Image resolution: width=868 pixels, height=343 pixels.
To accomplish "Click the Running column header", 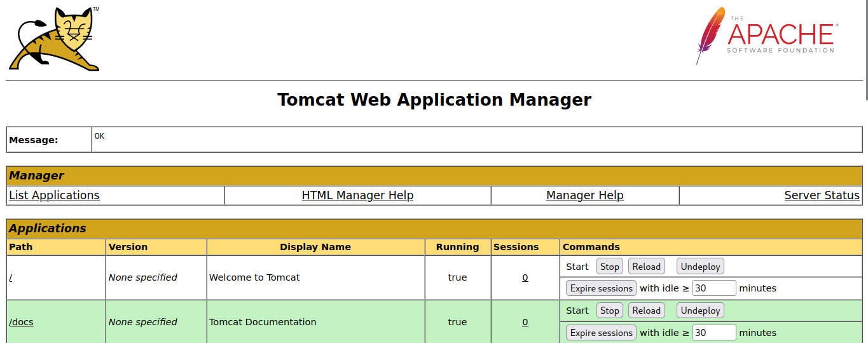I will [x=457, y=247].
